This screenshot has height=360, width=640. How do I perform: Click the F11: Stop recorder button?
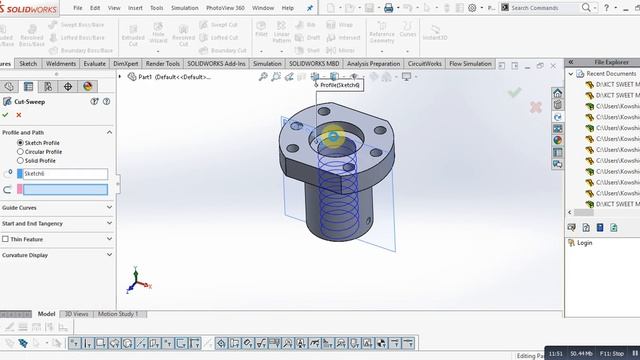612,353
